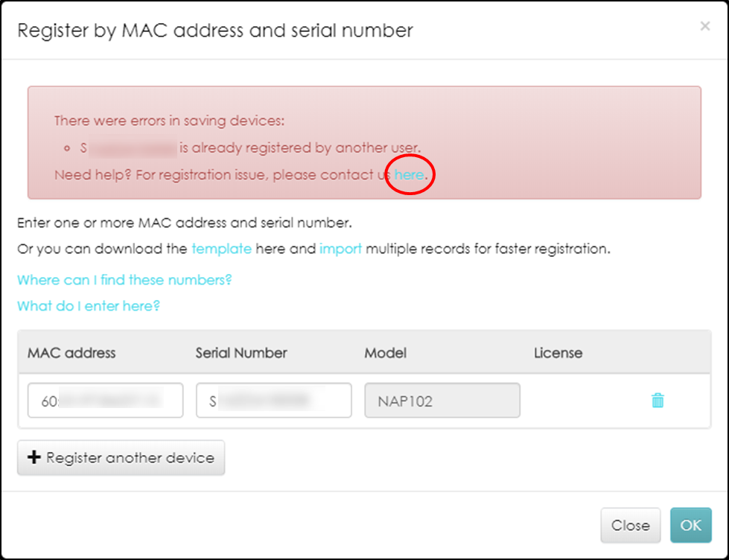
Task: Dismiss the dialog with the top-right X
Action: tap(704, 27)
